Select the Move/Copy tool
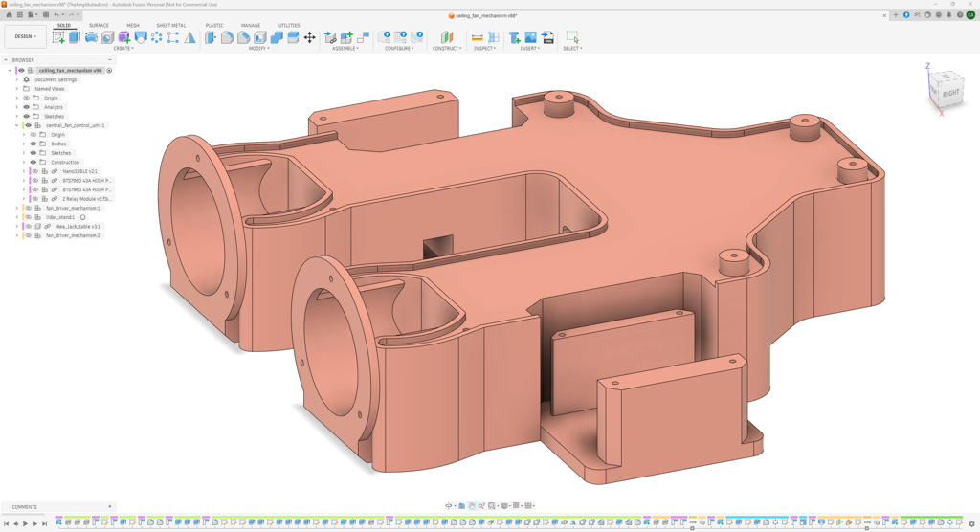The height and width of the screenshot is (532, 980). 309,37
